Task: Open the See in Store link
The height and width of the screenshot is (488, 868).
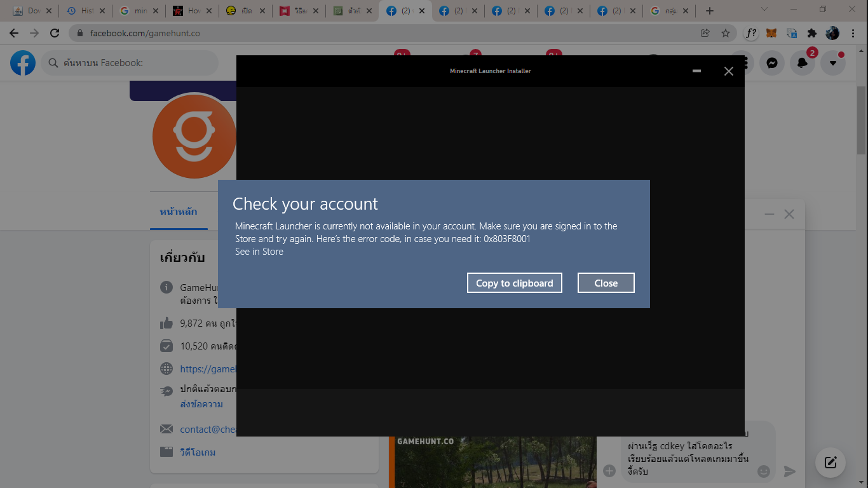Action: (x=259, y=252)
